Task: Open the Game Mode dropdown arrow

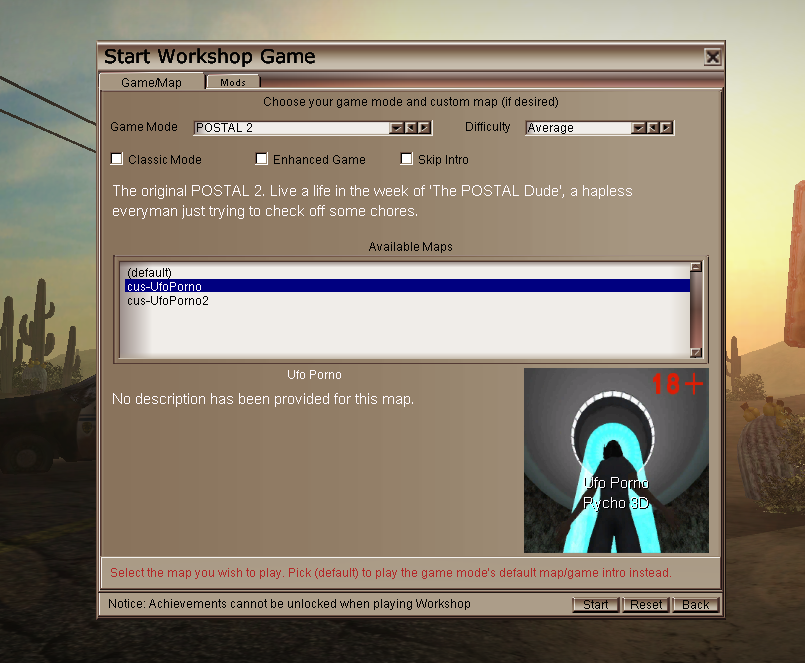Action: coord(396,127)
